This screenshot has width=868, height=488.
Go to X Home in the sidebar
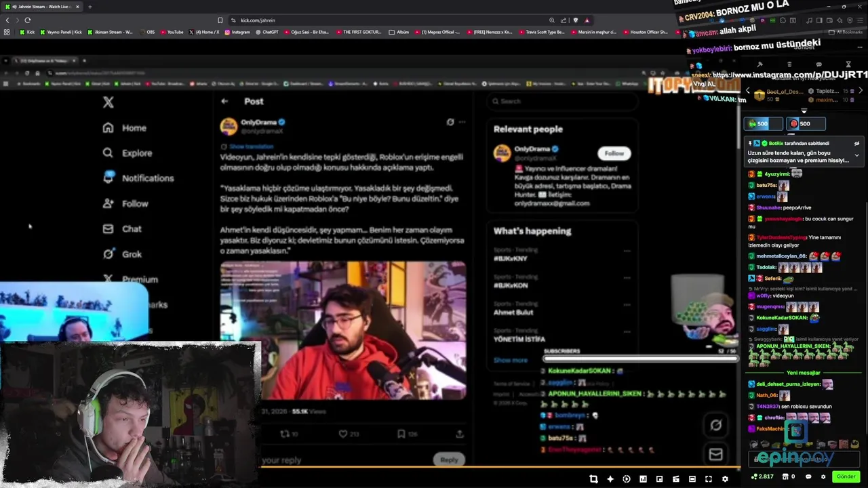coord(125,127)
